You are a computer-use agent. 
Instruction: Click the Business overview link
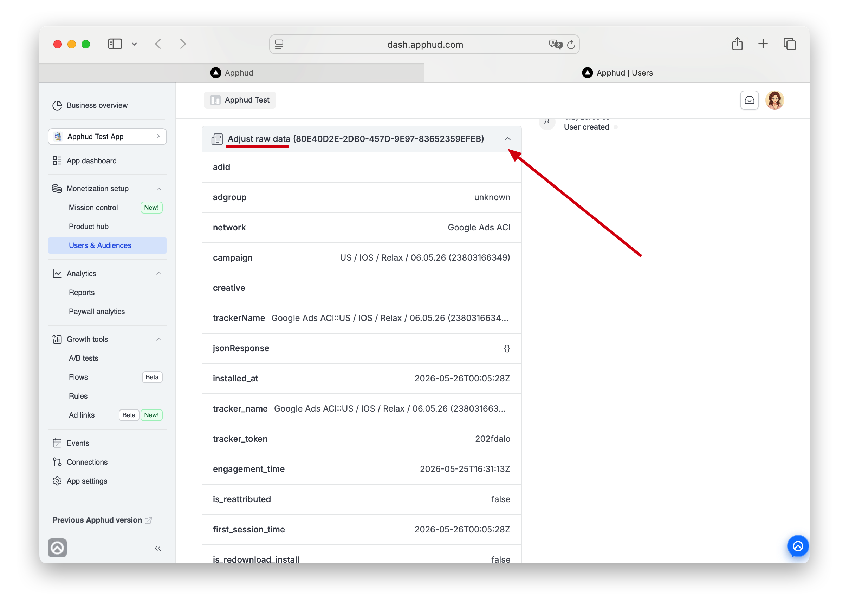[x=97, y=105]
